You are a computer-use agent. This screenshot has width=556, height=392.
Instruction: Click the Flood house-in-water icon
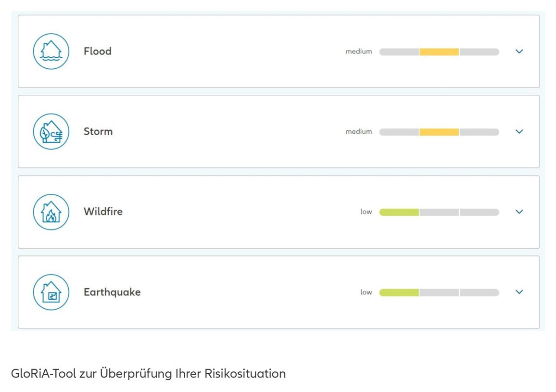pyautogui.click(x=51, y=51)
